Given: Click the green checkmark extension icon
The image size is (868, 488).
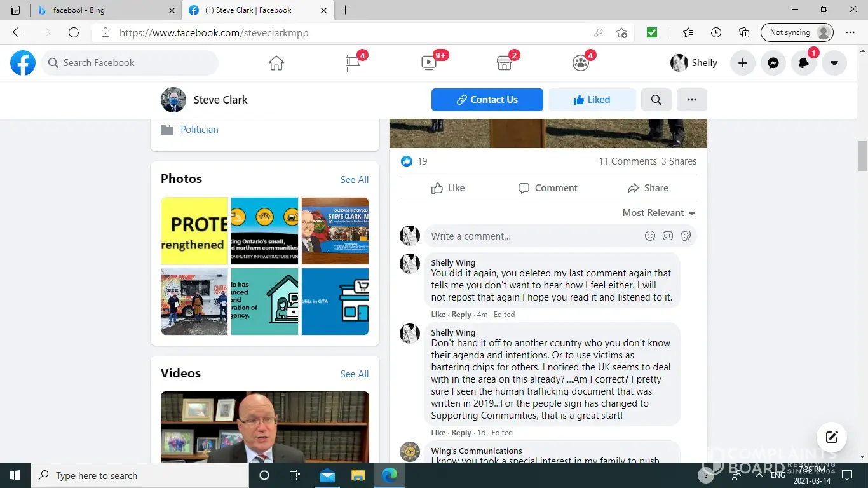Looking at the screenshot, I should click(652, 32).
